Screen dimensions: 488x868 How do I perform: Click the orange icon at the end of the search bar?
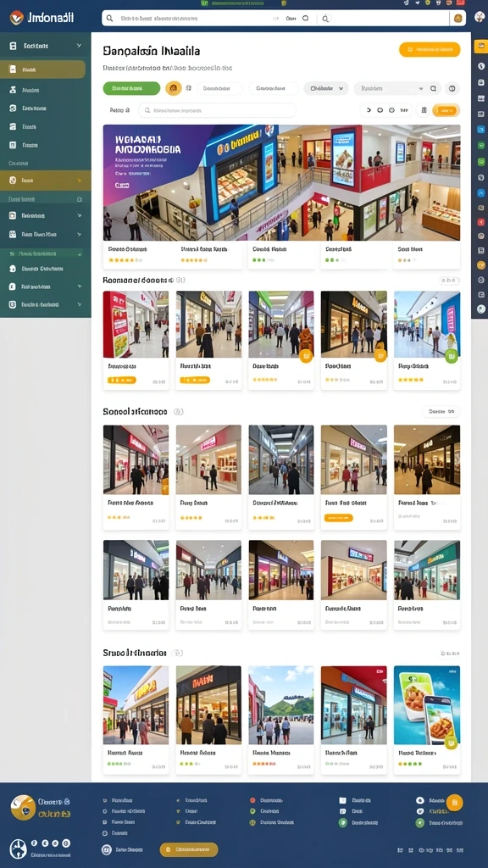pos(457,19)
